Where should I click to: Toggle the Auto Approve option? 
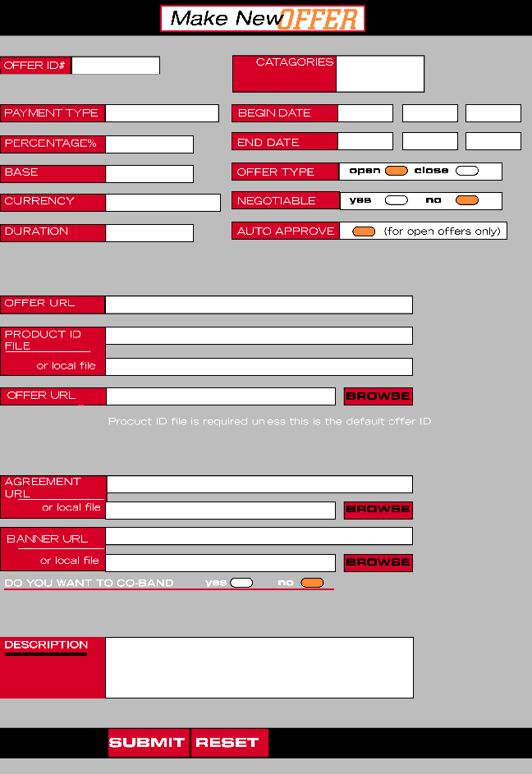click(x=364, y=231)
